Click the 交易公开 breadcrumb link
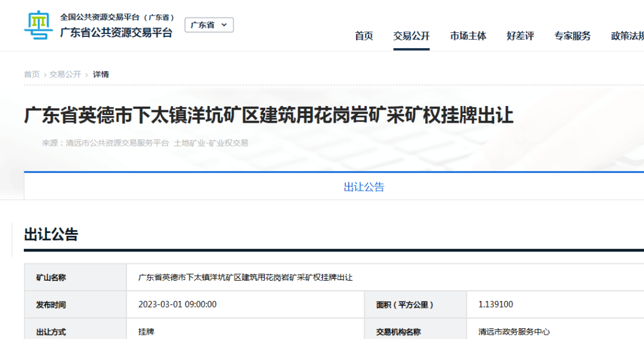Viewport: 644px width, 339px height. tap(65, 74)
